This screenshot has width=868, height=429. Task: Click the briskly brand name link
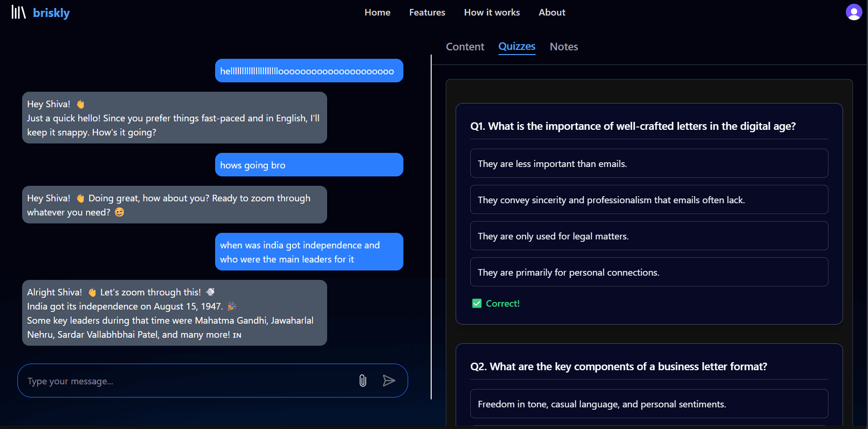point(51,13)
